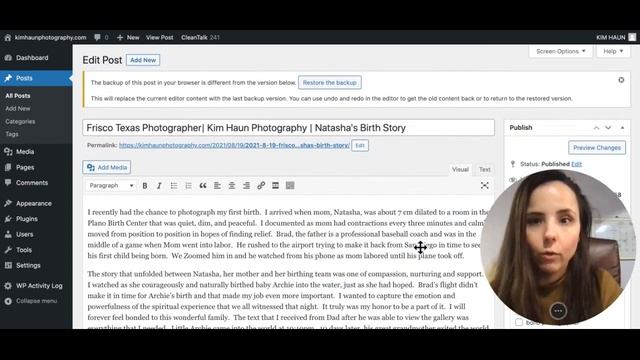Toggle the editor toolbar kitchen sink
The image size is (640, 360).
click(290, 186)
